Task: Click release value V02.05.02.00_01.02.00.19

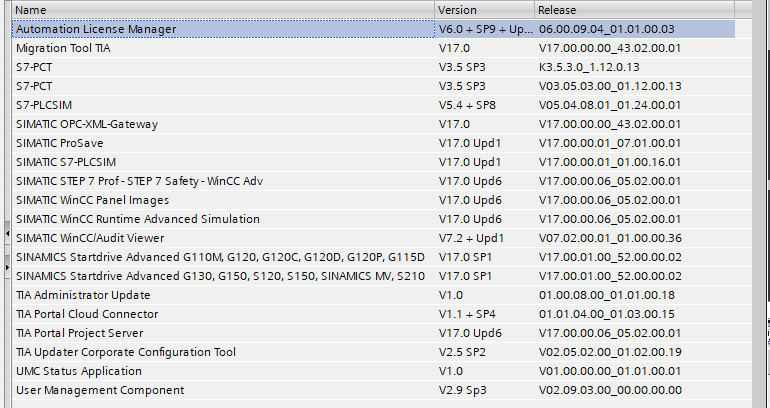Action: point(610,353)
